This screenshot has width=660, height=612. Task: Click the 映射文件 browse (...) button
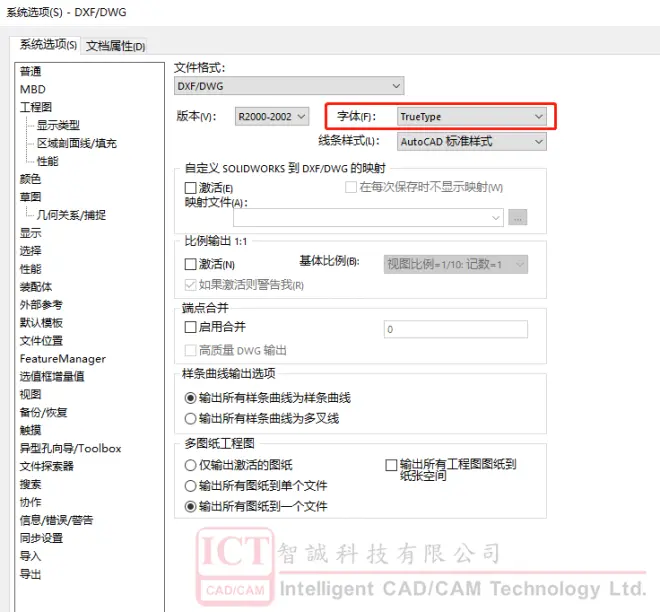click(517, 218)
